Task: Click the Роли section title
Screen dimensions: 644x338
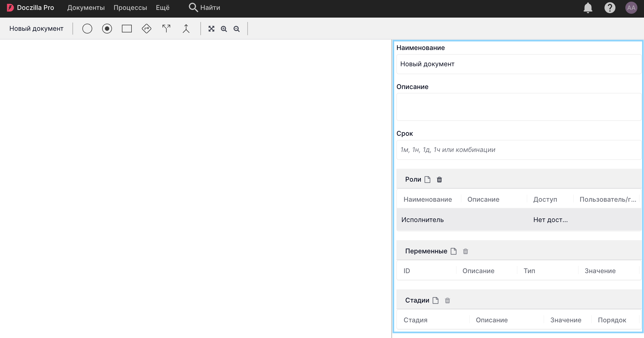Action: click(413, 179)
